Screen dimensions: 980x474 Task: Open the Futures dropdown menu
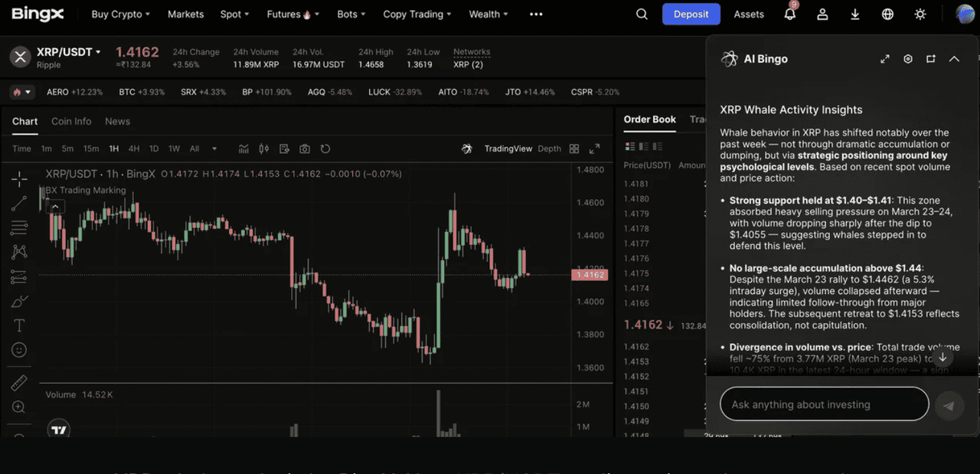292,15
